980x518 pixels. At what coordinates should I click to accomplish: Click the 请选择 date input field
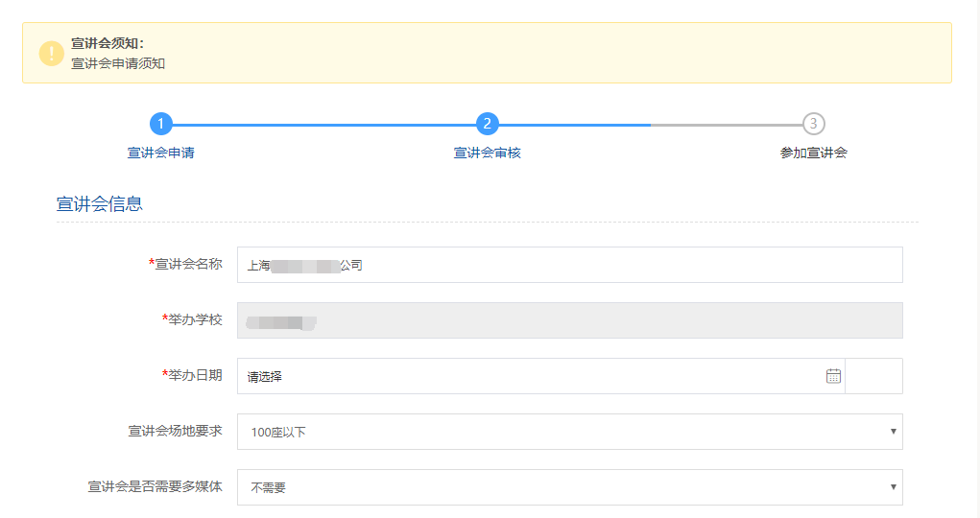point(528,376)
